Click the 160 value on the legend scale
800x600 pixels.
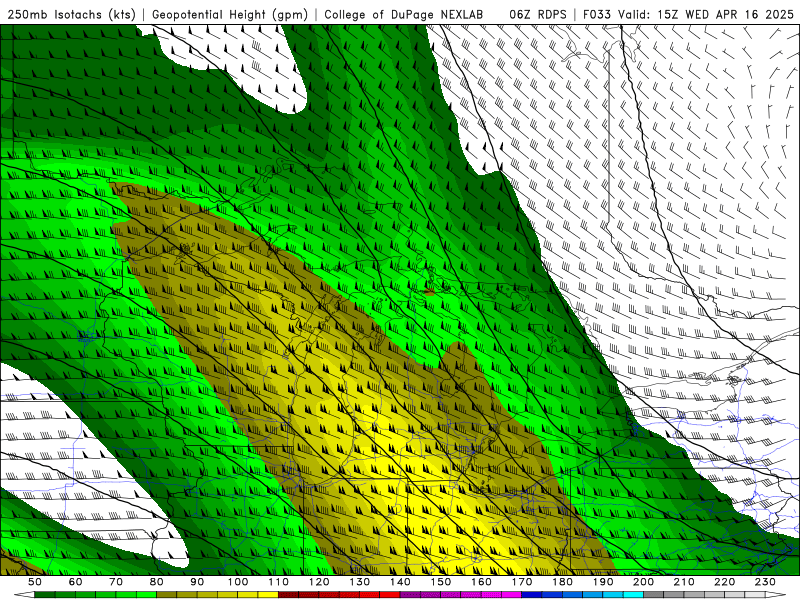(x=481, y=582)
